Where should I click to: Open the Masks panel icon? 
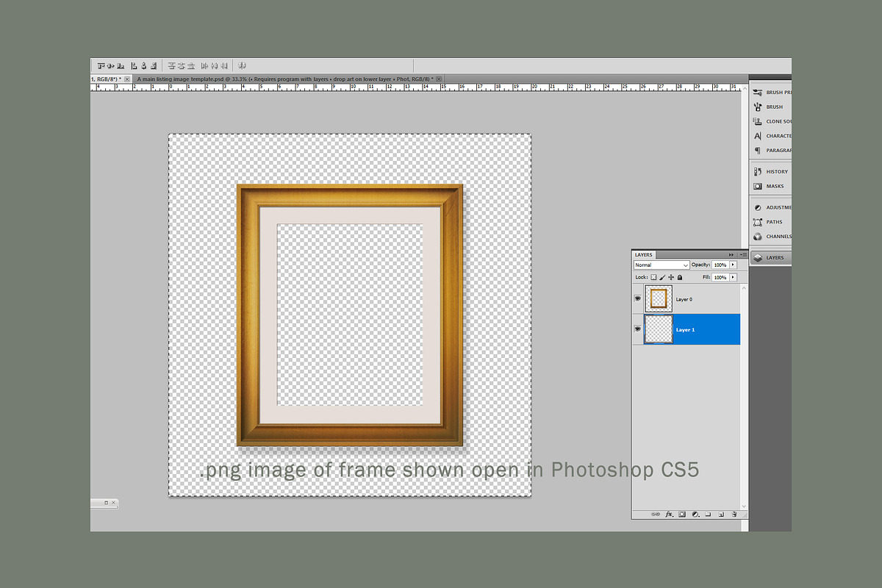(758, 186)
